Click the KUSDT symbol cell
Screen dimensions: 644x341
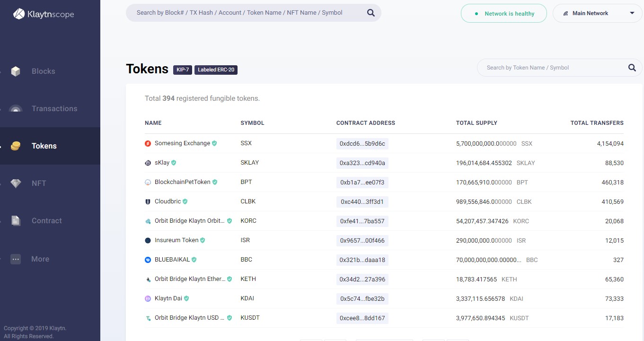(x=250, y=318)
